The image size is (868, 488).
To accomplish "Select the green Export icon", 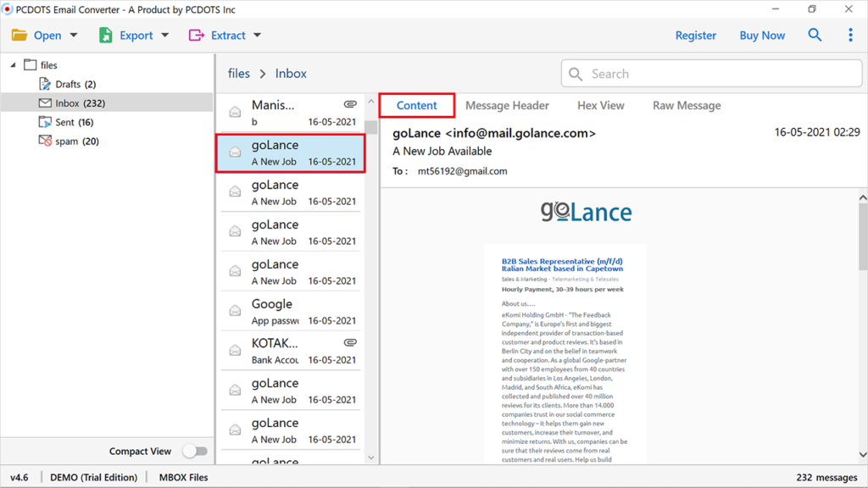I will (x=105, y=35).
